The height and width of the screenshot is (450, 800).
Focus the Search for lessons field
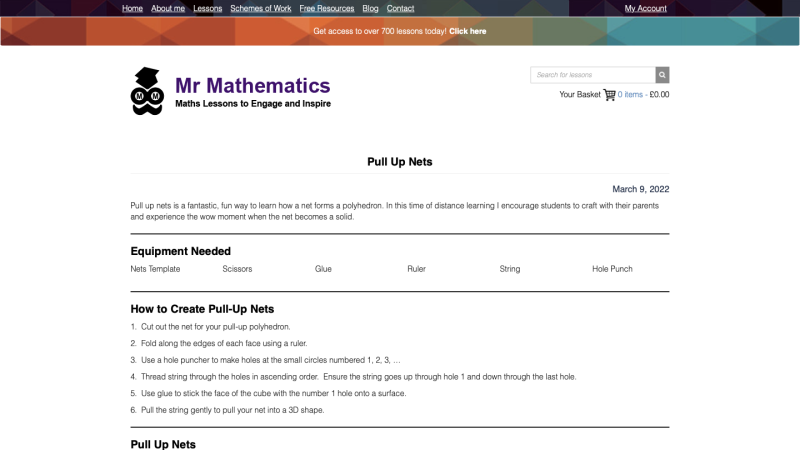pyautogui.click(x=593, y=75)
